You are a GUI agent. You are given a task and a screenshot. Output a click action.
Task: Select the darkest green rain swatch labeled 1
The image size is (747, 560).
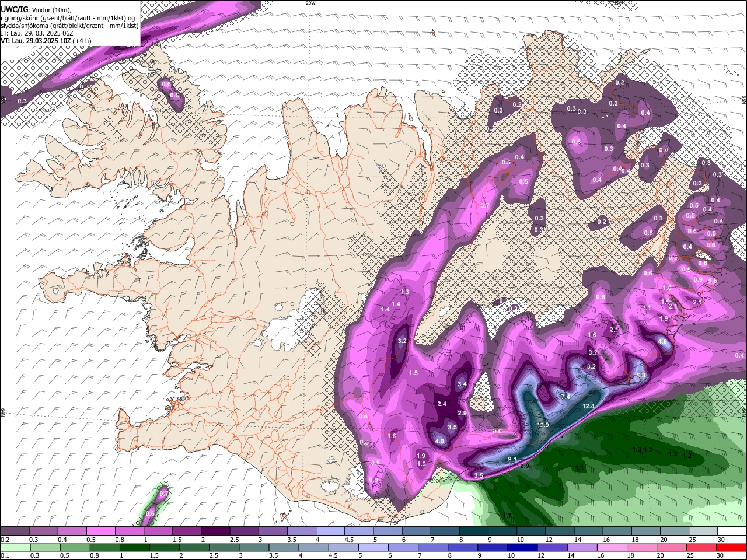(134, 547)
